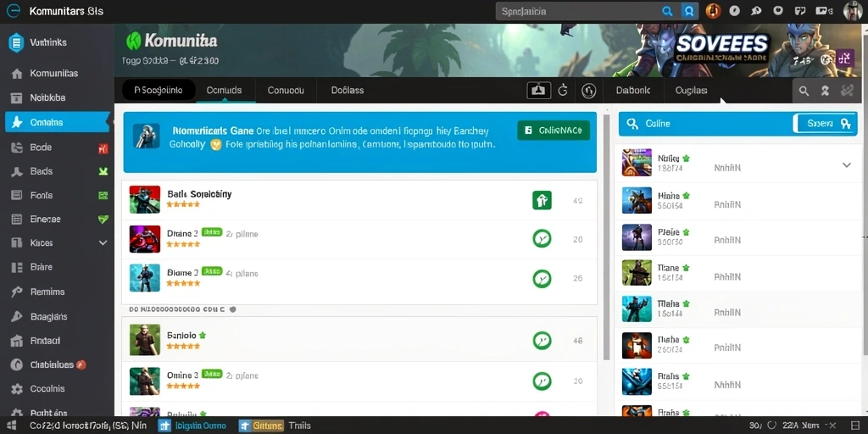Expand the Kuces sidebar chevron
This screenshot has height=434, width=868.
click(x=103, y=242)
